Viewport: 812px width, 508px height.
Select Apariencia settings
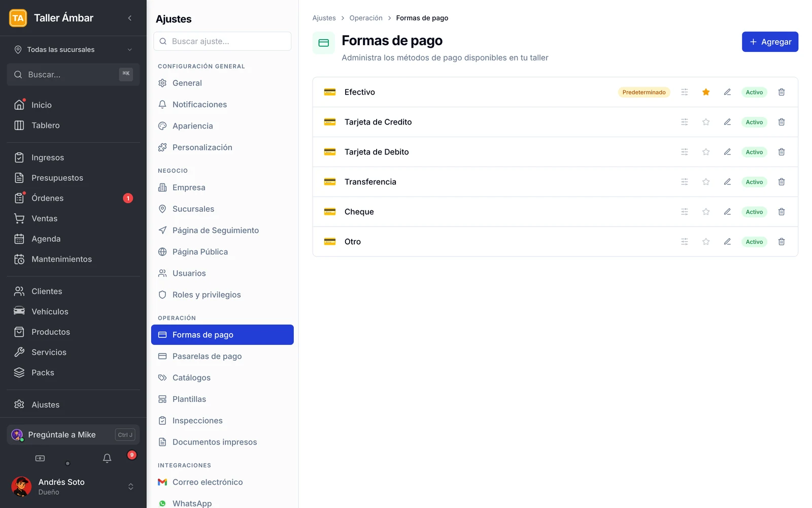click(222, 126)
